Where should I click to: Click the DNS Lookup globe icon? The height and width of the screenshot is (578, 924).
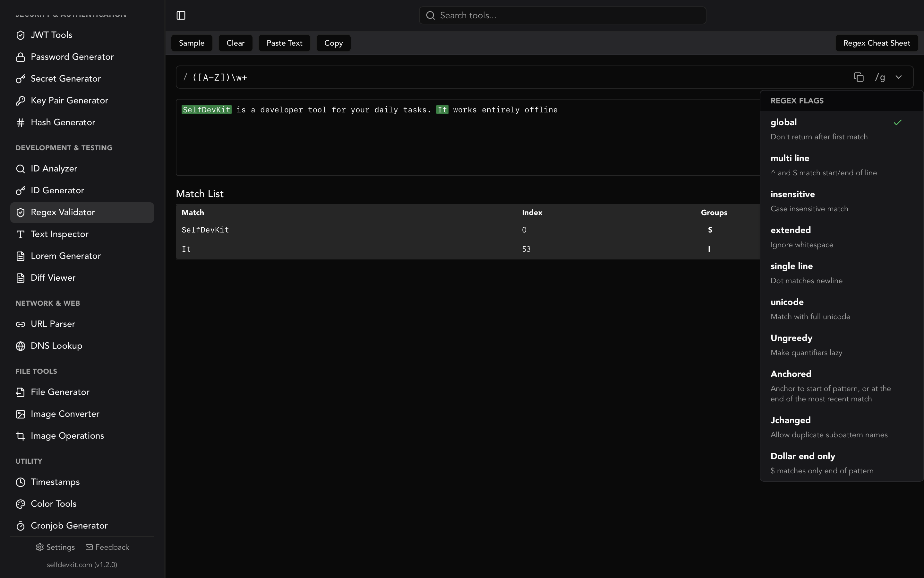pos(21,346)
